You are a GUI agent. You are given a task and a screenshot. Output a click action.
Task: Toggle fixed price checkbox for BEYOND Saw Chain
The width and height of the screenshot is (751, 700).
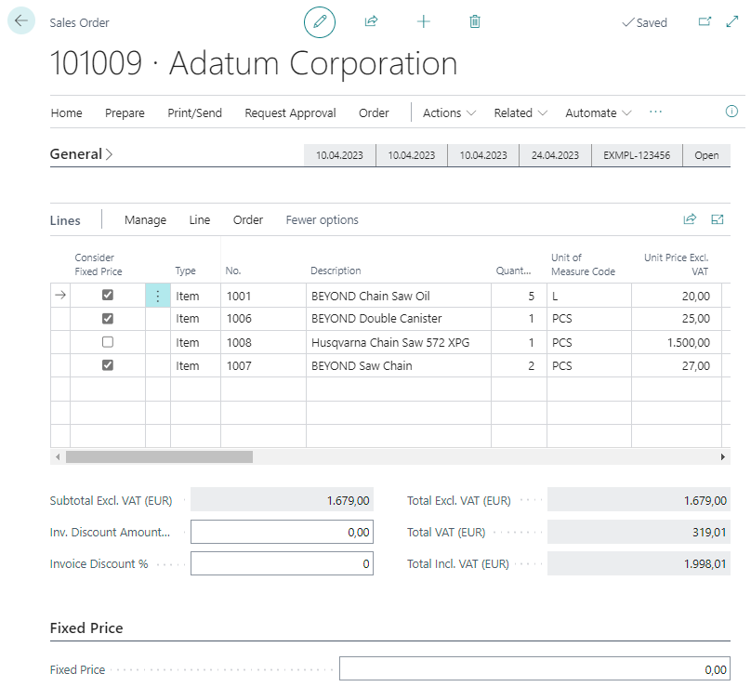click(108, 365)
